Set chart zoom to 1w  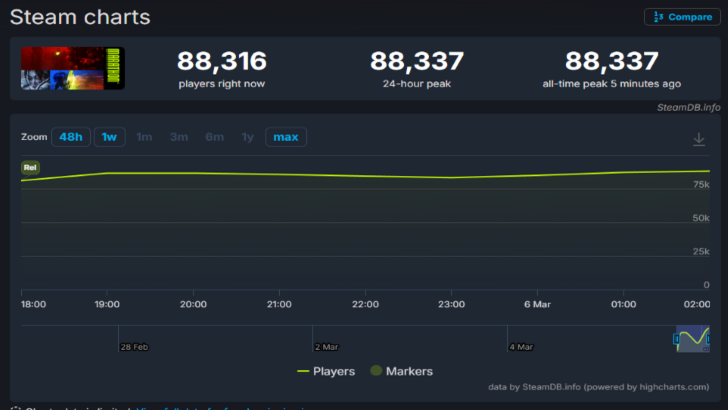(x=109, y=137)
